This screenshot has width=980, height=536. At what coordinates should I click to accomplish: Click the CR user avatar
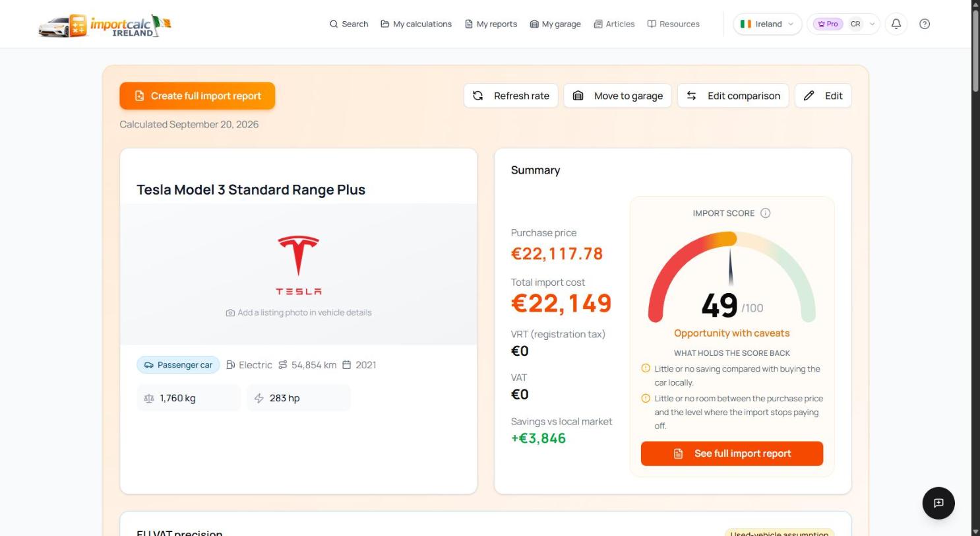pyautogui.click(x=855, y=24)
